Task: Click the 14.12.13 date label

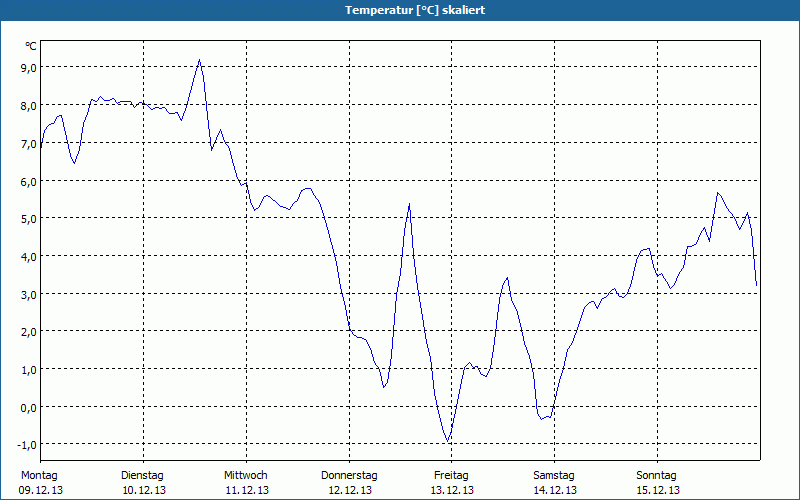Action: [x=555, y=491]
